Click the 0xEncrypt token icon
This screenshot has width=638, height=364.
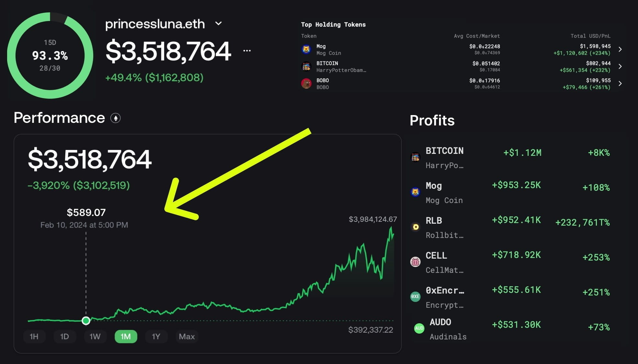pos(416,296)
